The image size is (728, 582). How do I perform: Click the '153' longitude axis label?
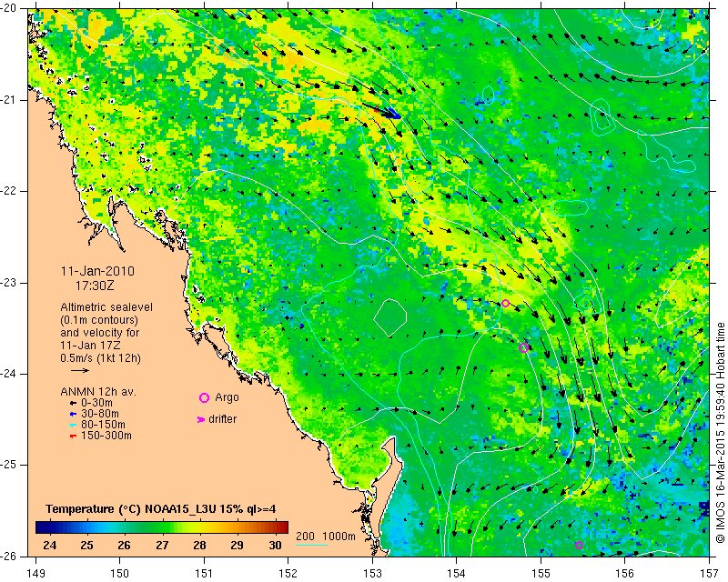pos(372,574)
